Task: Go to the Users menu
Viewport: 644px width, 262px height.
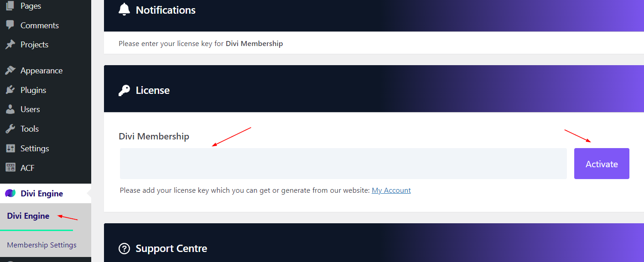Action: tap(30, 109)
